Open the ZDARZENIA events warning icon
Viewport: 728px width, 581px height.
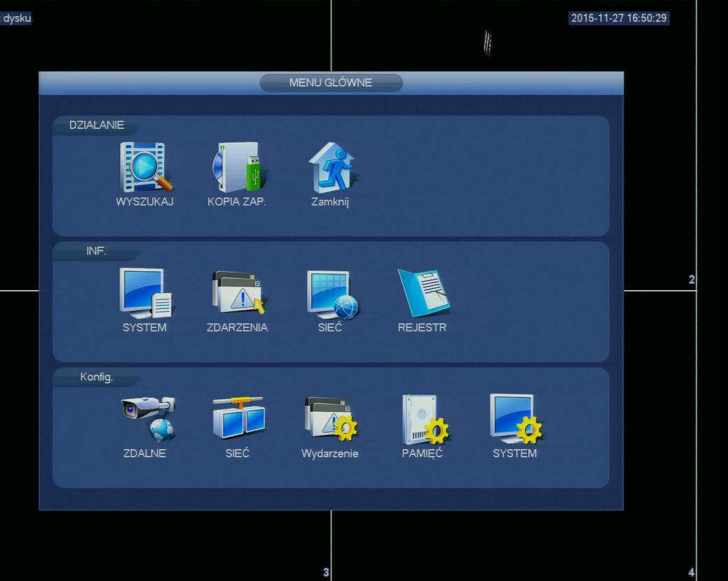coord(238,294)
